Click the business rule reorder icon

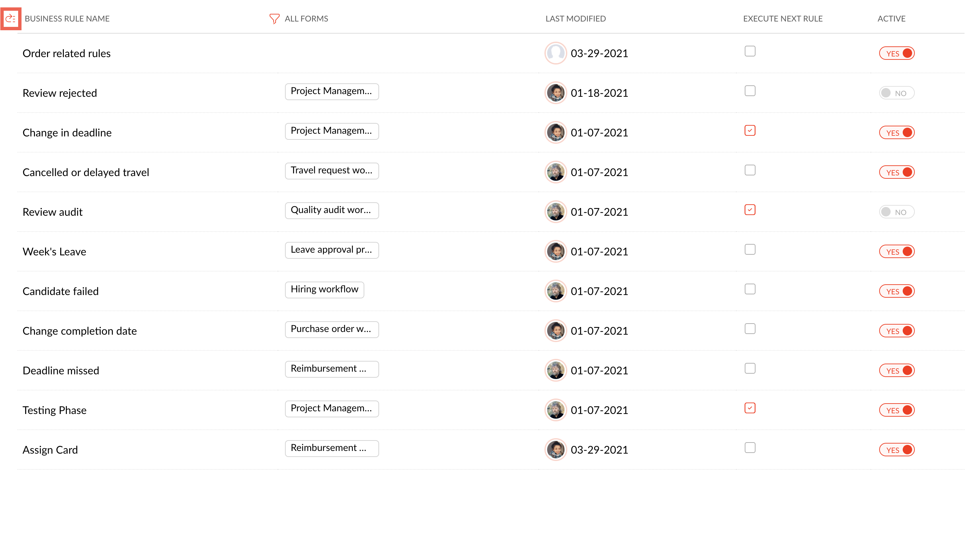point(11,18)
